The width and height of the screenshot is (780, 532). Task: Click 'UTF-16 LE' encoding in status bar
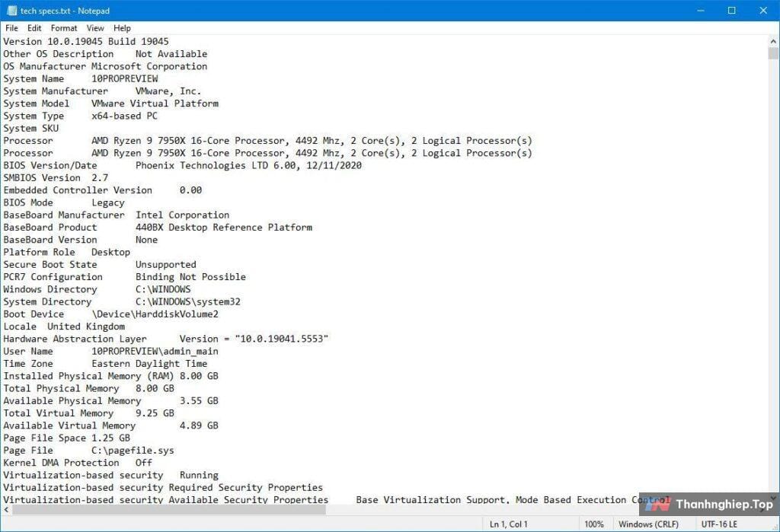click(719, 524)
